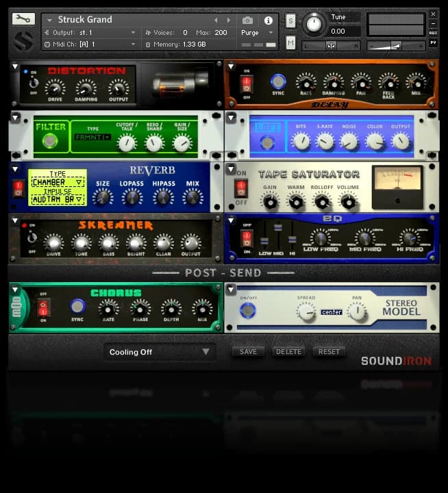
Task: Open the wrench instrument edit tool
Action: [23, 19]
